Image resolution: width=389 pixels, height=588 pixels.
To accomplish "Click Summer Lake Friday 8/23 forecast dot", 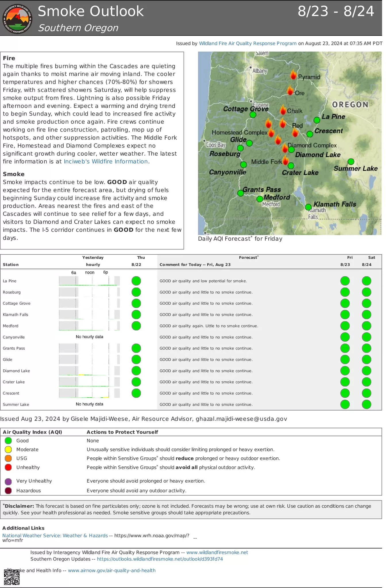I will (x=345, y=404).
